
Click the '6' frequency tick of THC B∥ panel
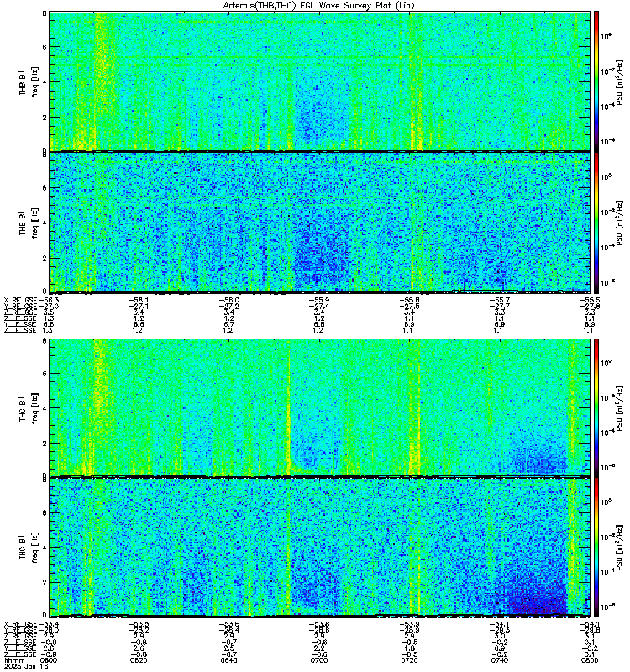tap(45, 512)
